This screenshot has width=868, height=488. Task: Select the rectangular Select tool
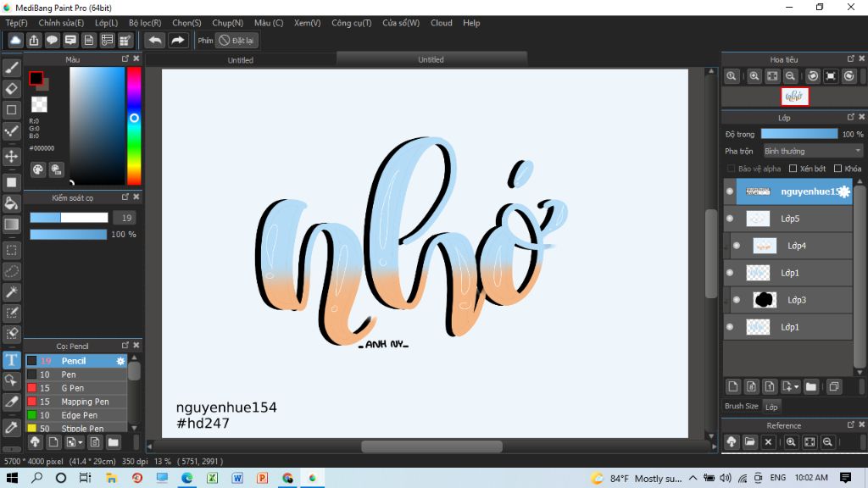coord(12,250)
